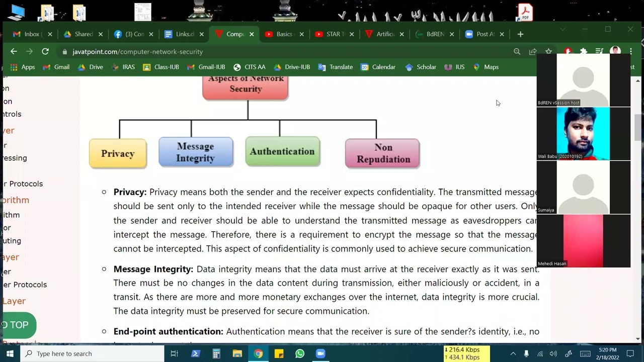Switch to the Zoom Post At tab
This screenshot has height=362, width=644.
485,34
